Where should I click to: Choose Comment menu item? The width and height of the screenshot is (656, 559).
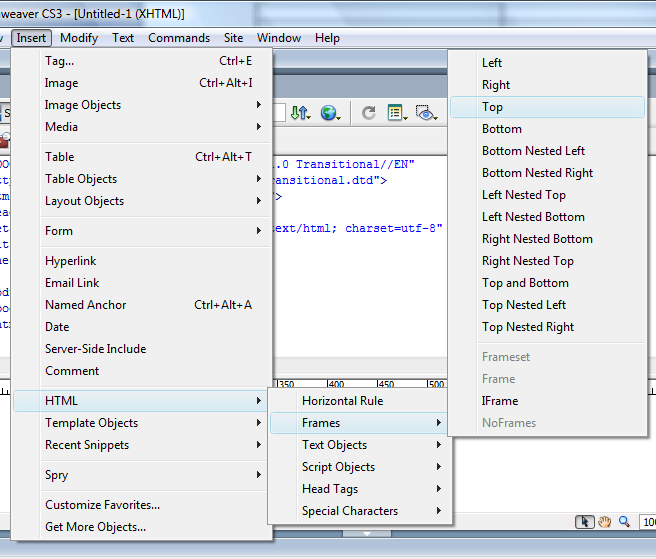pos(142,371)
